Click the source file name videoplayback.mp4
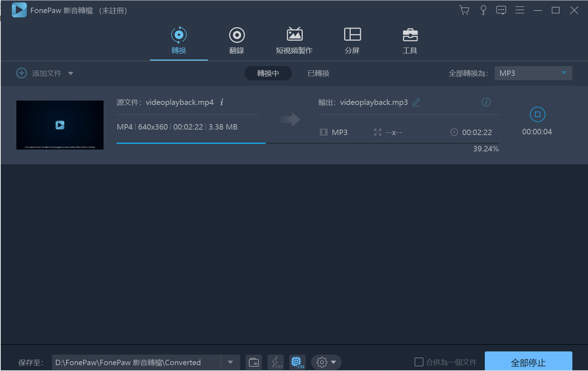The height and width of the screenshot is (371, 588). [x=180, y=102]
